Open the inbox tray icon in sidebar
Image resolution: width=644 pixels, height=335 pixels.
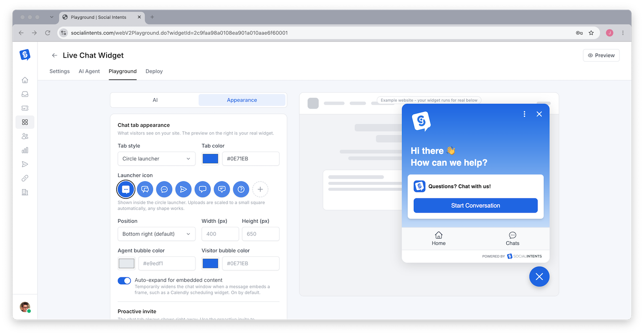click(25, 94)
